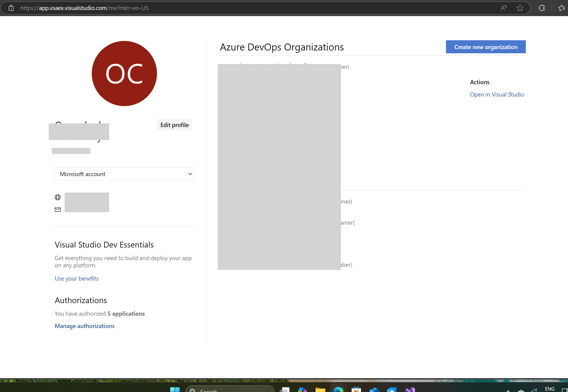Open the Windows Start menu
568x392 pixels.
[x=175, y=389]
